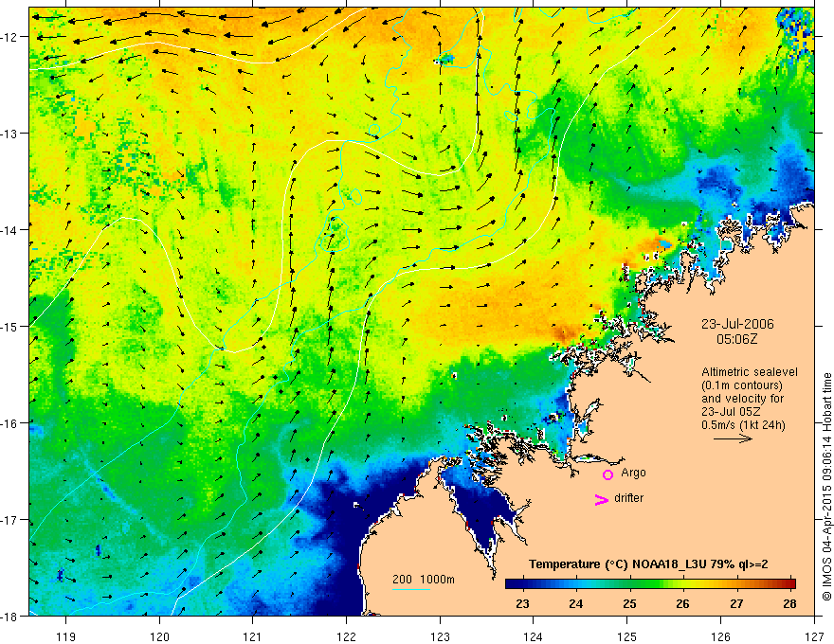Viewport: 834px width, 644px height.
Task: Click the latitude axis label -17
Action: (9, 520)
